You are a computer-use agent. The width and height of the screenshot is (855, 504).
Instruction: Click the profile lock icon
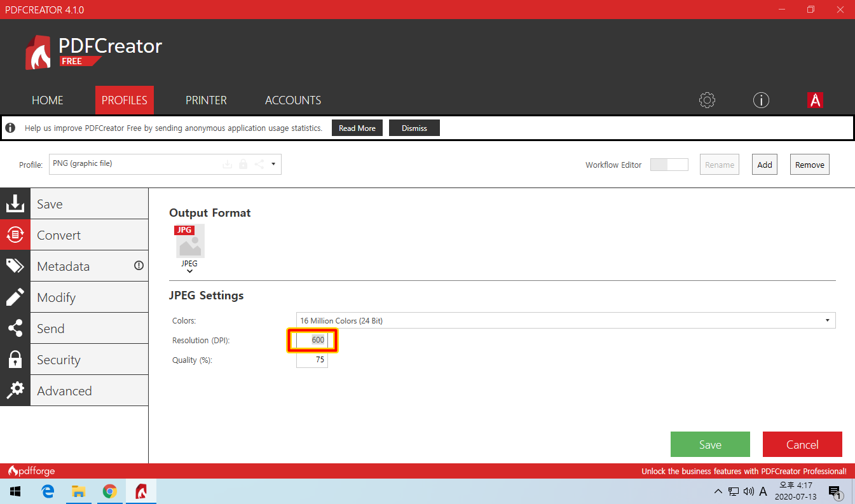(x=243, y=165)
